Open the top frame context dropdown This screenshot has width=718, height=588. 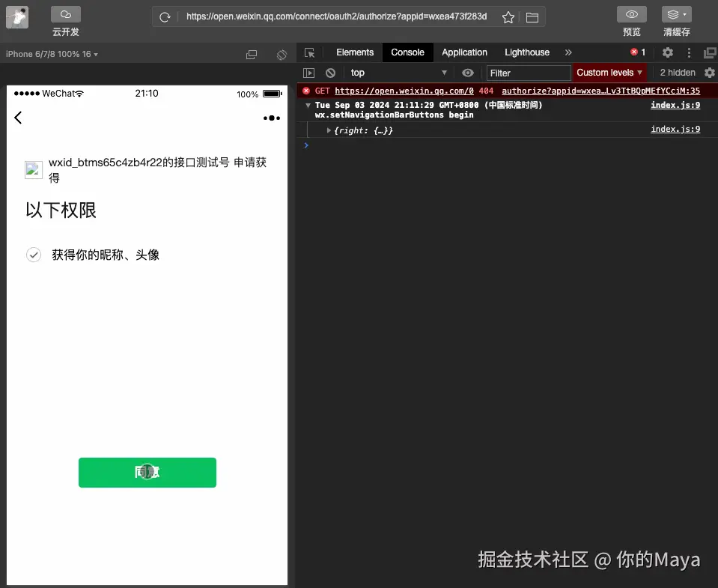click(397, 72)
